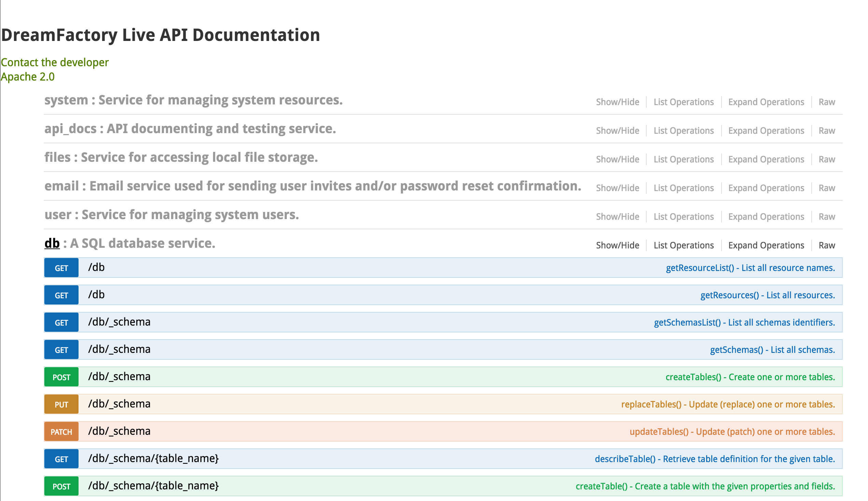Click /db/_schema path in POST createTables row
Image resolution: width=868 pixels, height=501 pixels.
click(119, 376)
